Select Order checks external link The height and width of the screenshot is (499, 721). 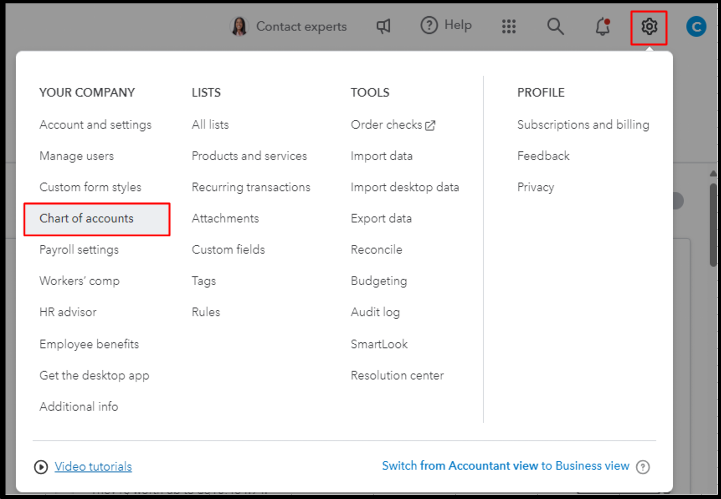(x=392, y=125)
